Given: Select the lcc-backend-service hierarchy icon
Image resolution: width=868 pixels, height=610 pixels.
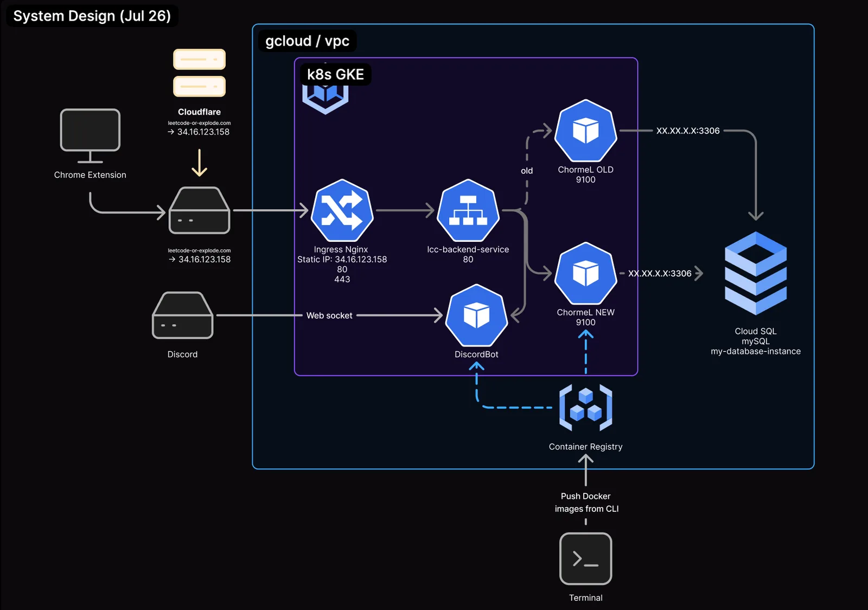Looking at the screenshot, I should (468, 210).
